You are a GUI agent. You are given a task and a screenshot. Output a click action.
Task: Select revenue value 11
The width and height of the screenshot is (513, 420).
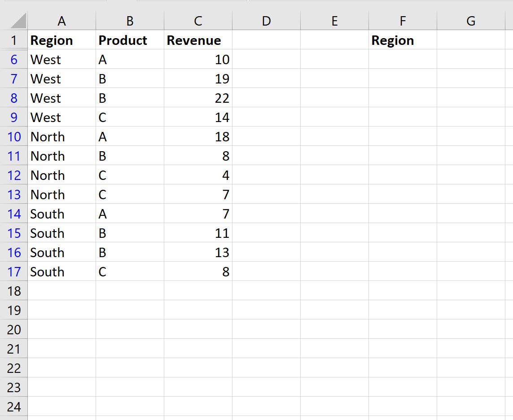coord(198,233)
